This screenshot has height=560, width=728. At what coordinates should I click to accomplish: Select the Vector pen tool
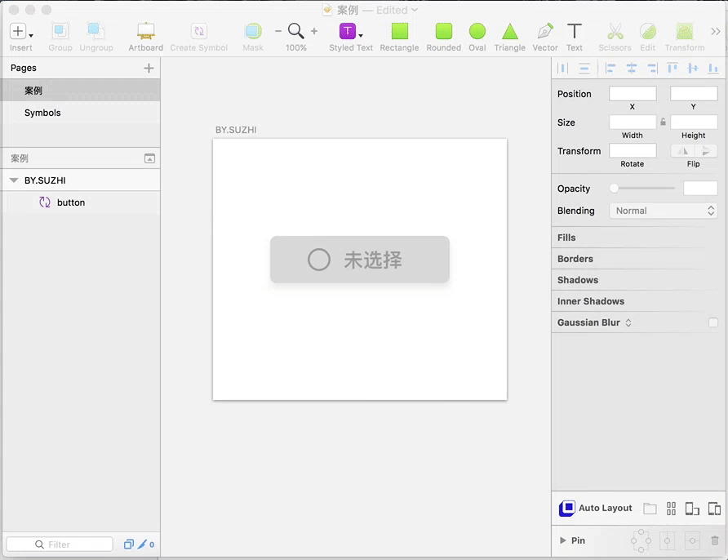coord(545,31)
